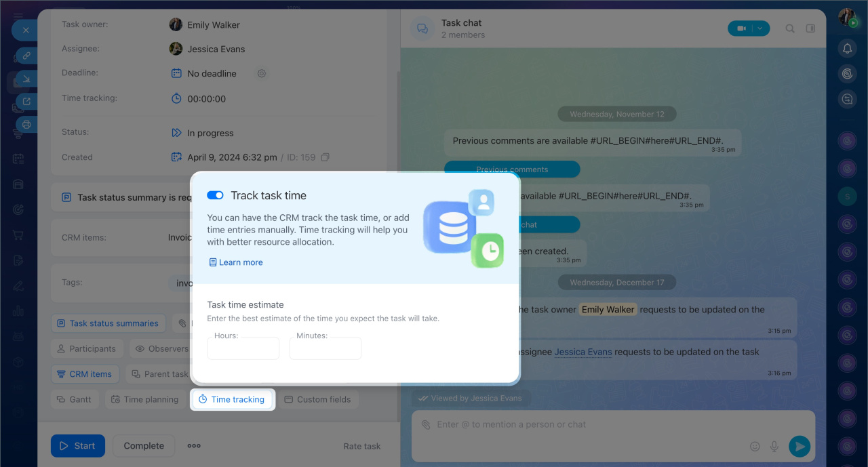
Task: Open the notifications bell icon
Action: tap(847, 48)
